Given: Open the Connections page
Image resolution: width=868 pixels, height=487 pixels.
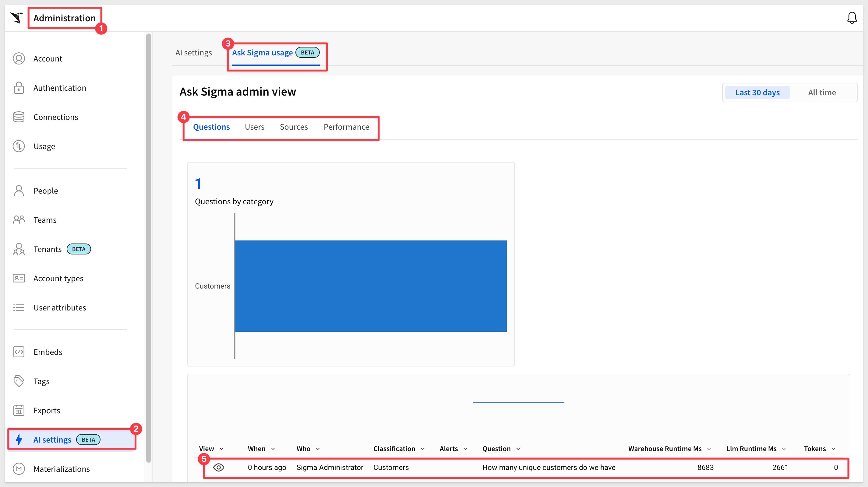Looking at the screenshot, I should (x=56, y=117).
